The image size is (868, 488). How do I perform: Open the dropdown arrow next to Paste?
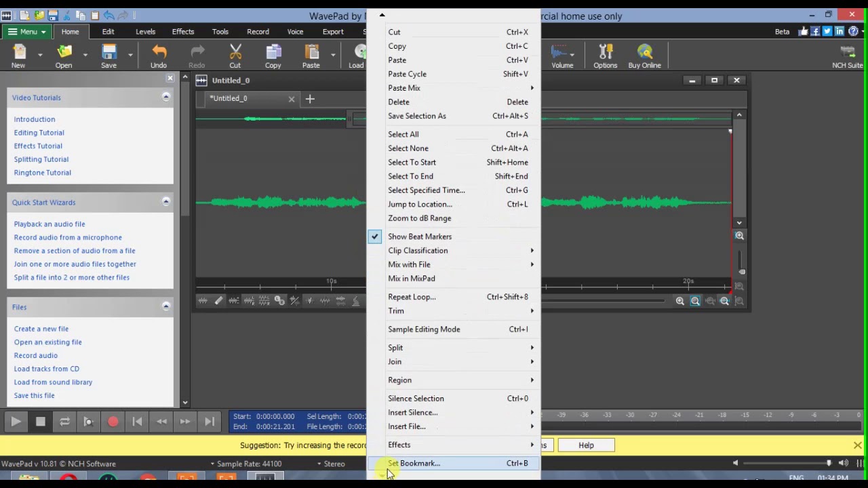click(x=332, y=54)
